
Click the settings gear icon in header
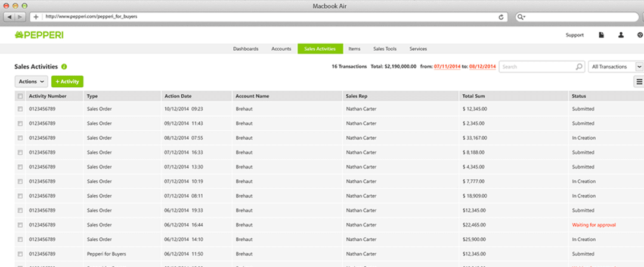[640, 35]
